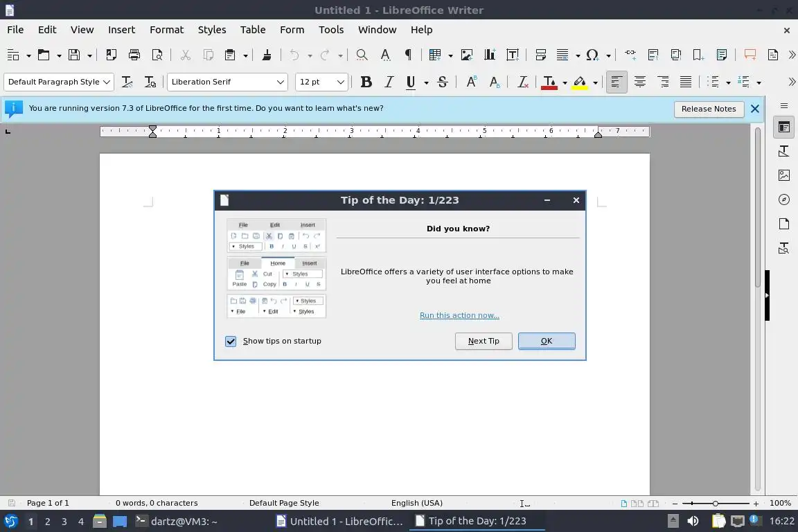Expand the Paste options arrow
The height and width of the screenshot is (532, 798).
tap(245, 55)
